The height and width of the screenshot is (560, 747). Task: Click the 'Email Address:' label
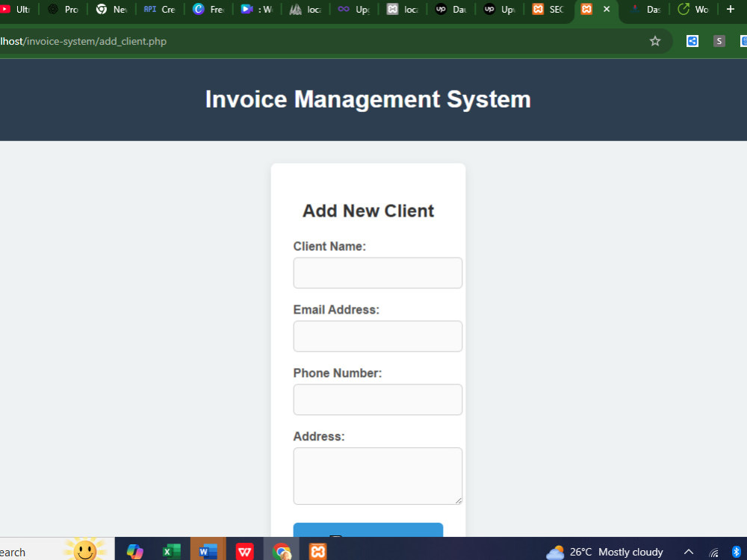click(336, 310)
